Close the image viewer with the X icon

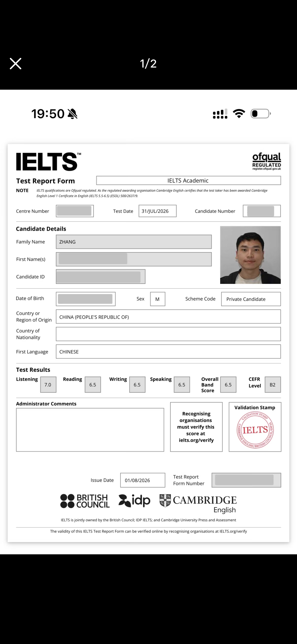(16, 64)
